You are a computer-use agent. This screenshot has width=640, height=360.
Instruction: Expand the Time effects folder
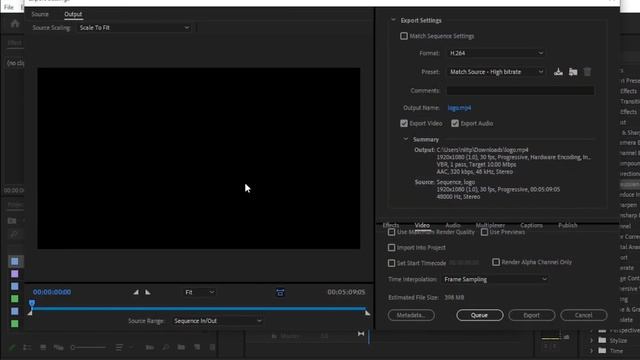(591, 351)
